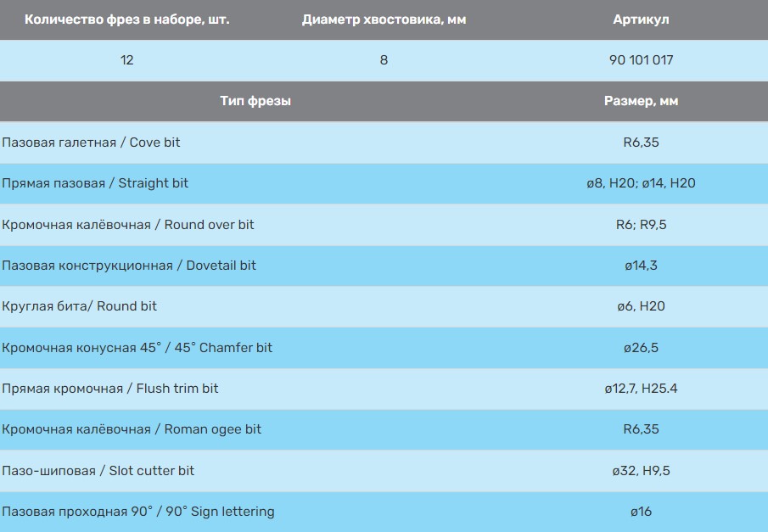This screenshot has width=768, height=532.
Task: Click the 'Артикул' column header
Action: coord(641,19)
